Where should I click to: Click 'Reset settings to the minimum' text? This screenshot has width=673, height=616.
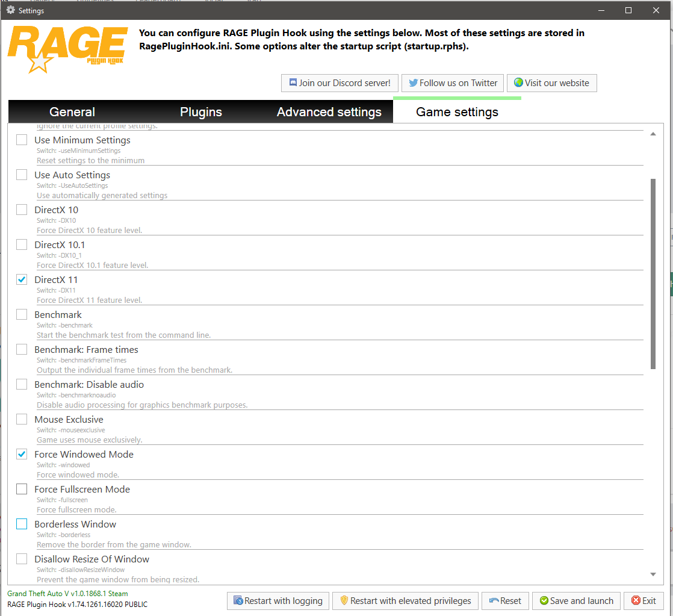click(x=90, y=160)
